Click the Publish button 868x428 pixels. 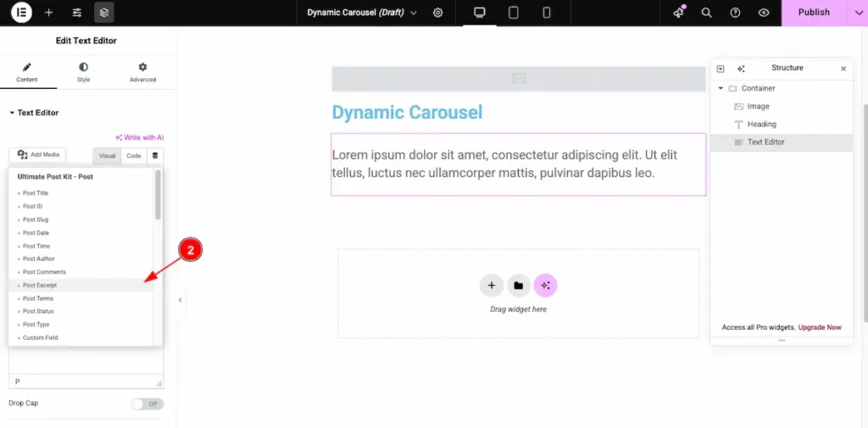814,13
